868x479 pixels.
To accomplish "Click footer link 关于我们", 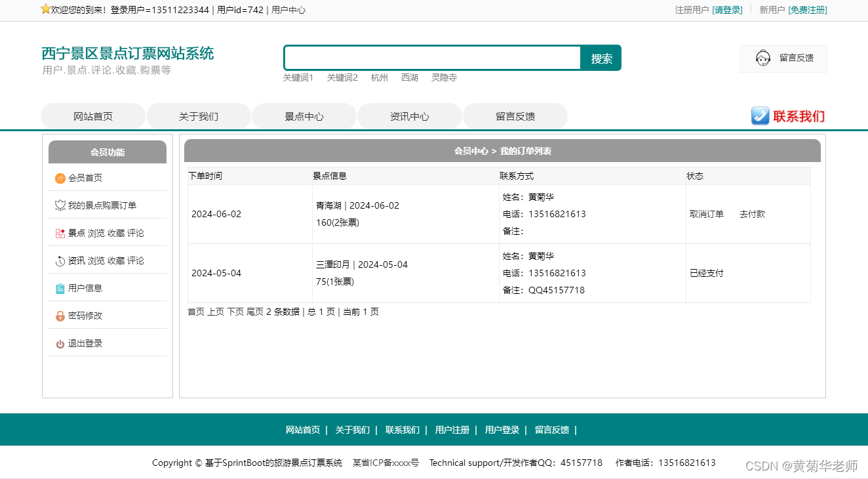I will tap(353, 430).
